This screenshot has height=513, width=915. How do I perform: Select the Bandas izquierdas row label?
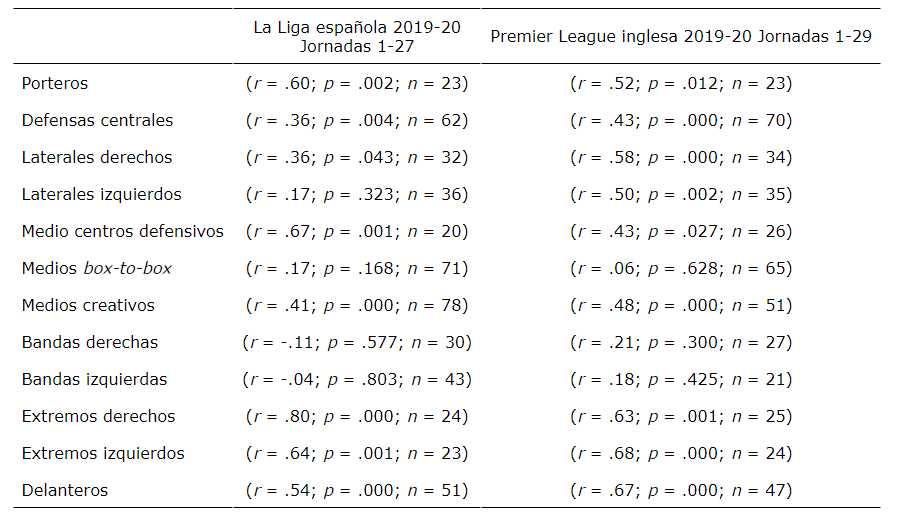(x=94, y=380)
